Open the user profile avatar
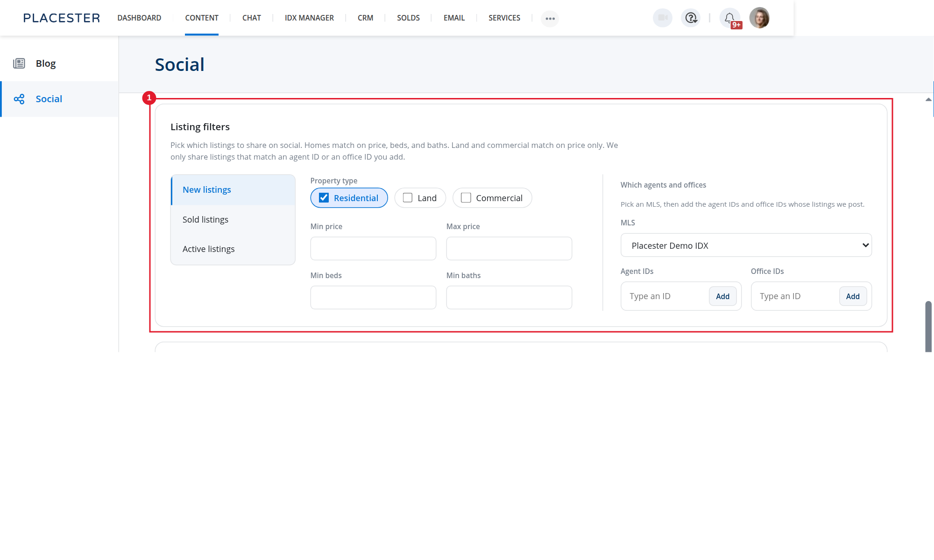The image size is (934, 560). (x=759, y=18)
